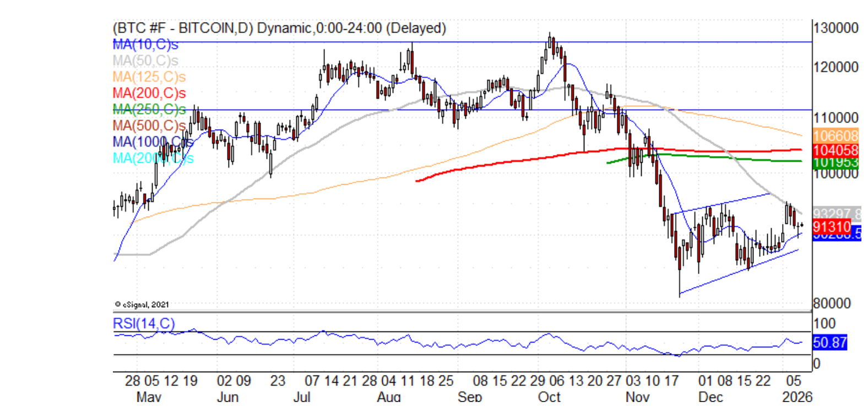Click the RSI(14,C) indicator label
868x413 pixels.
(x=143, y=323)
